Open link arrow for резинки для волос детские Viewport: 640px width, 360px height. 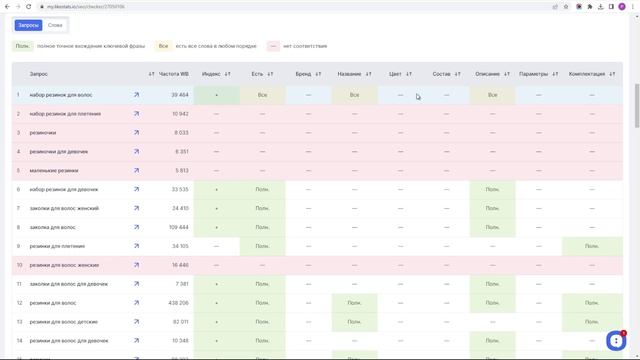click(x=136, y=322)
